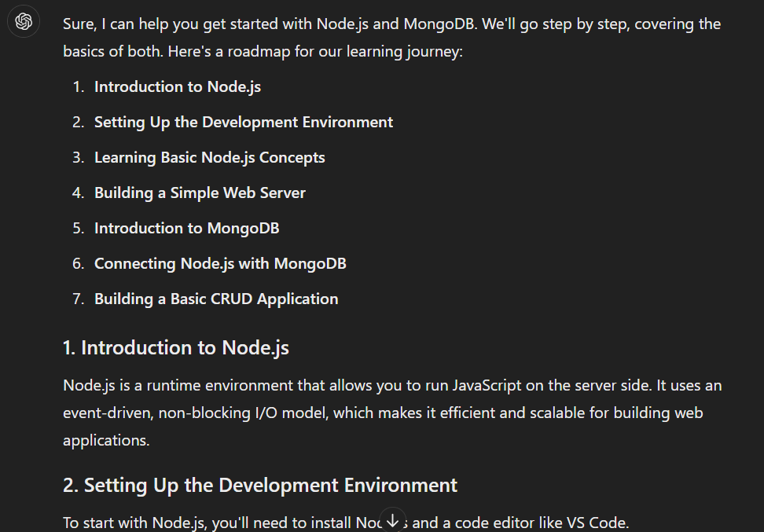Click the "Introduction to Node.js" list item

[177, 87]
